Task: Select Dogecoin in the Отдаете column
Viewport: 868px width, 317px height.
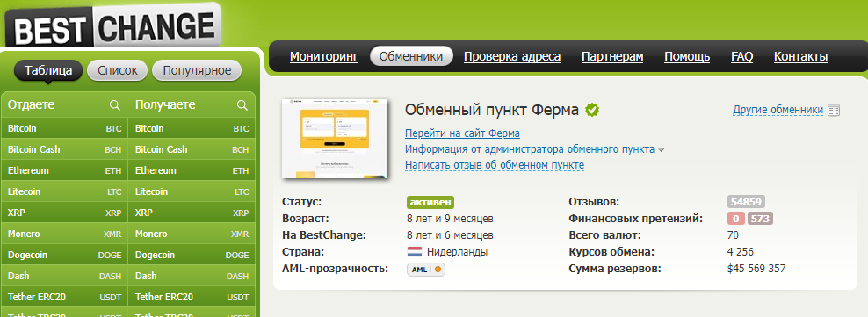Action: [64, 255]
